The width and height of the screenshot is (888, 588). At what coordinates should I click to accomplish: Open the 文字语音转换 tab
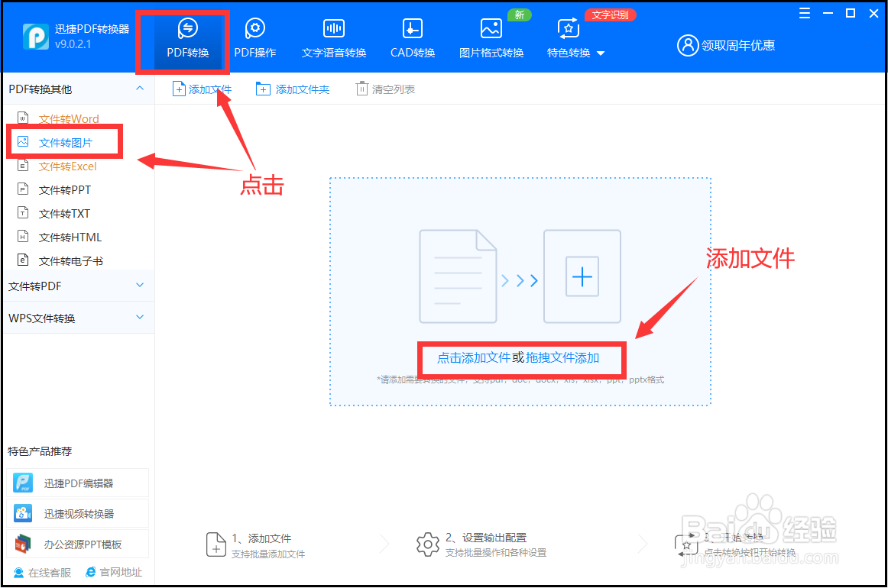[x=333, y=40]
